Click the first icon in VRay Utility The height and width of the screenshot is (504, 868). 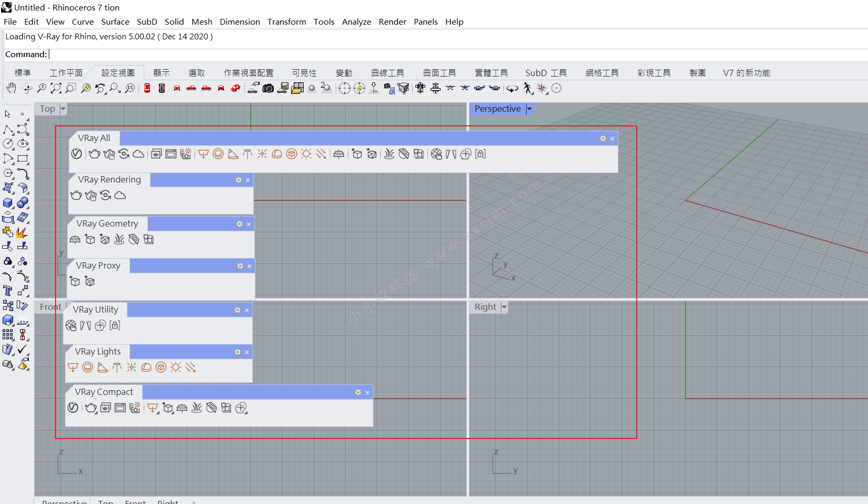coord(71,326)
